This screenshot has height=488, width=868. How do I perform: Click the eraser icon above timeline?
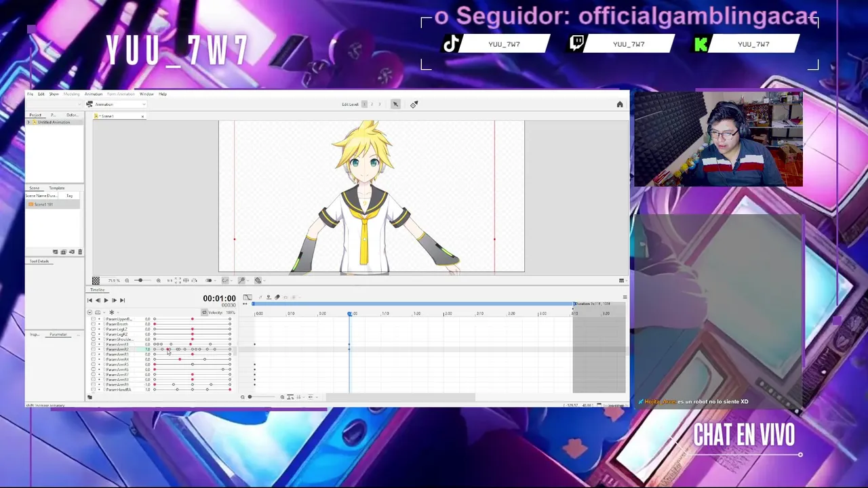277,298
